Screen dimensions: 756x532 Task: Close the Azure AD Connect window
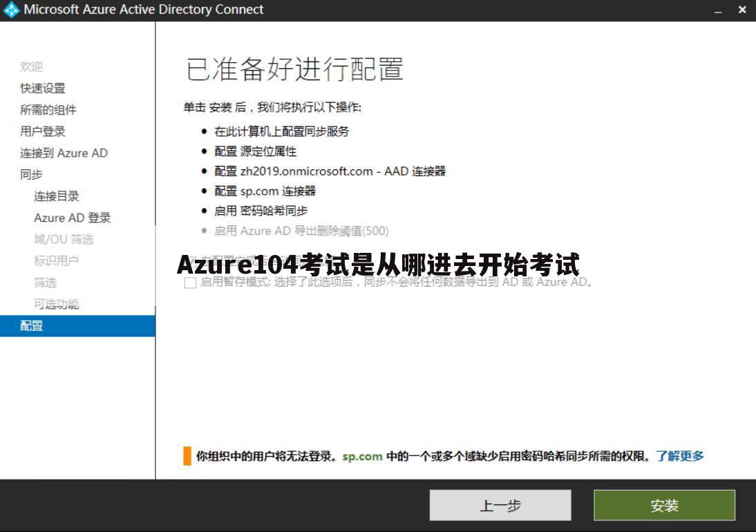pos(742,10)
